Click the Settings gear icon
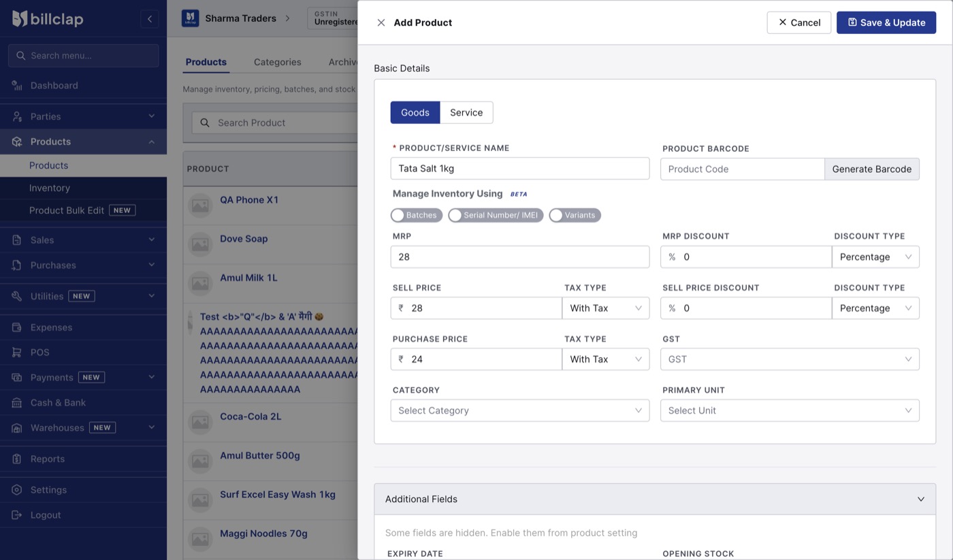Screen dimensions: 953x560 (17, 490)
